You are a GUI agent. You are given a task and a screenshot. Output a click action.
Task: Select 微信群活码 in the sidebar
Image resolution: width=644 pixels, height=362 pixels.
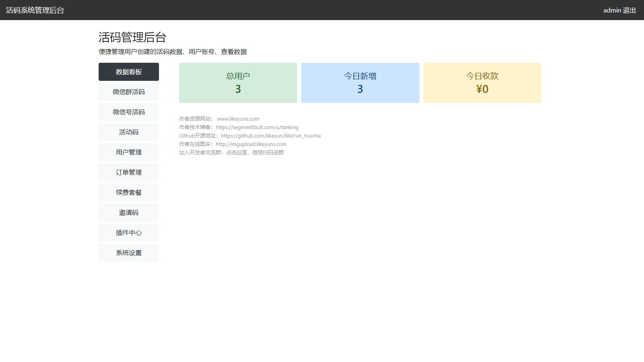point(129,92)
